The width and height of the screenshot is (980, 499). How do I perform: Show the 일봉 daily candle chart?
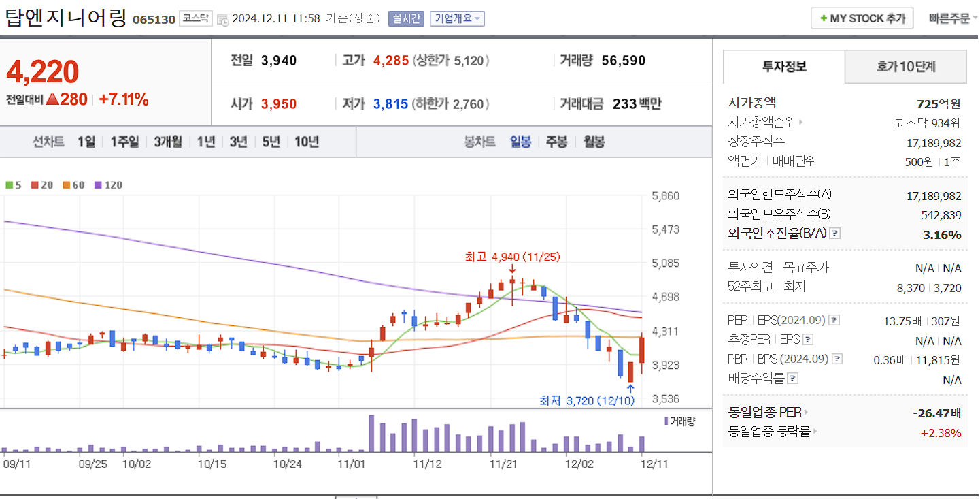[520, 142]
